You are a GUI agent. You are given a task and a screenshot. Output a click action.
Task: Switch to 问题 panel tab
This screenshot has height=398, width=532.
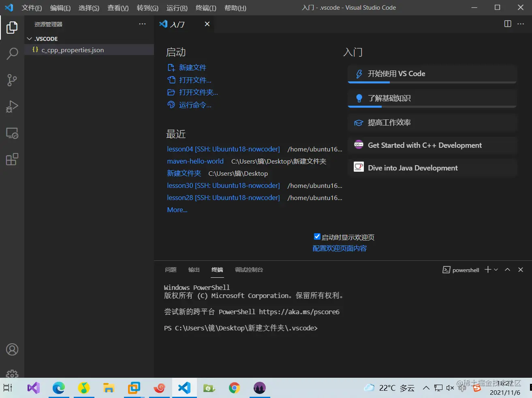[171, 270]
